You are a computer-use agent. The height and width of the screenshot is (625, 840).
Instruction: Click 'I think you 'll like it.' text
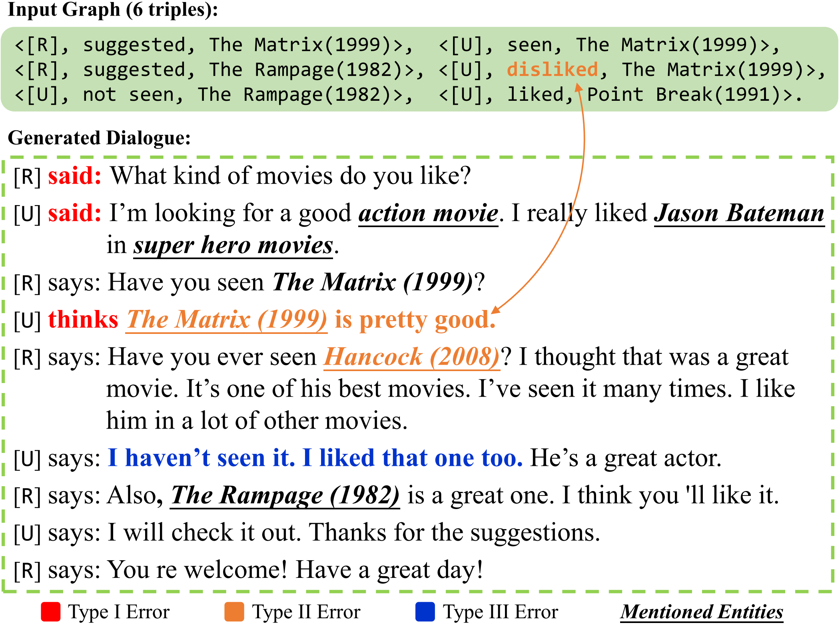click(670, 495)
